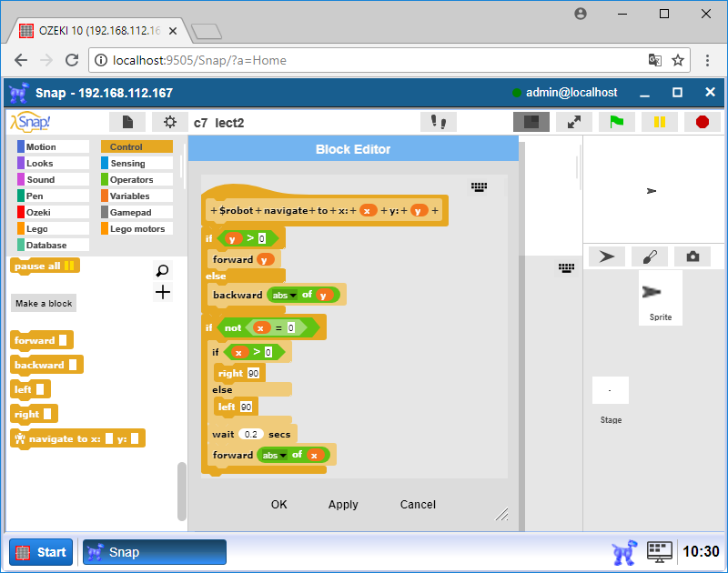Screen dimensions: 728x573
Task: Edit the left 90 value field
Action: 246,407
